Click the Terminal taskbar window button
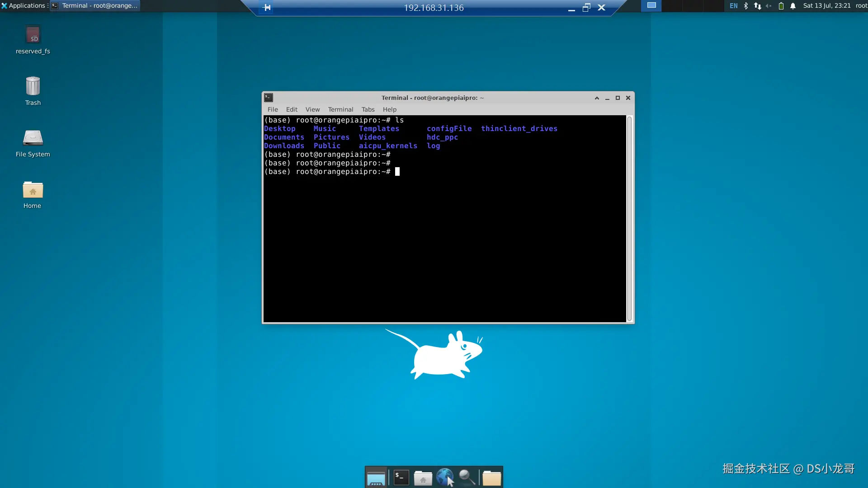The image size is (868, 488). [x=95, y=6]
